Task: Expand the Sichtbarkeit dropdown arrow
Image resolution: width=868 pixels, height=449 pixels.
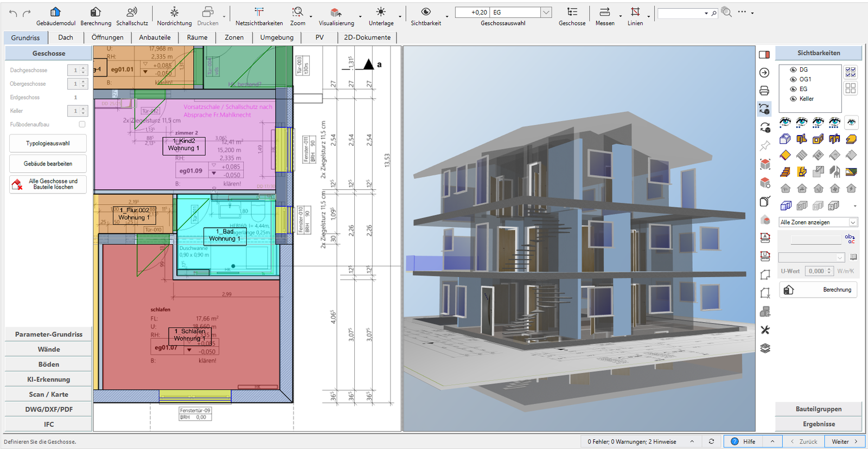Action: coord(447,16)
